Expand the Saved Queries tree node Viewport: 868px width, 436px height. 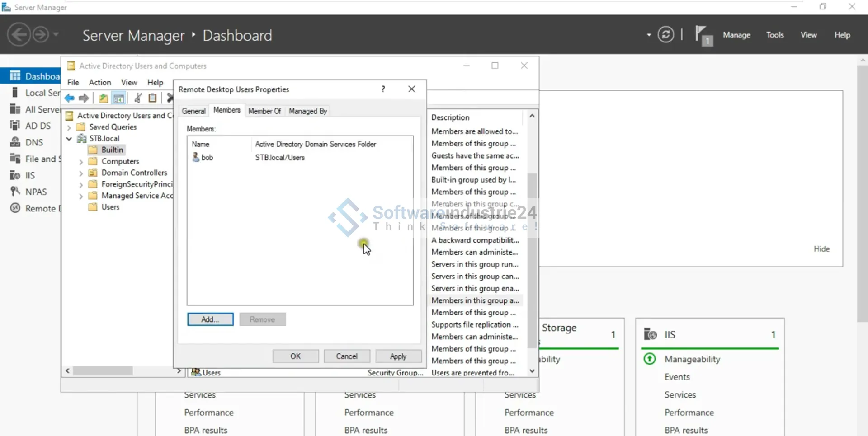point(69,127)
